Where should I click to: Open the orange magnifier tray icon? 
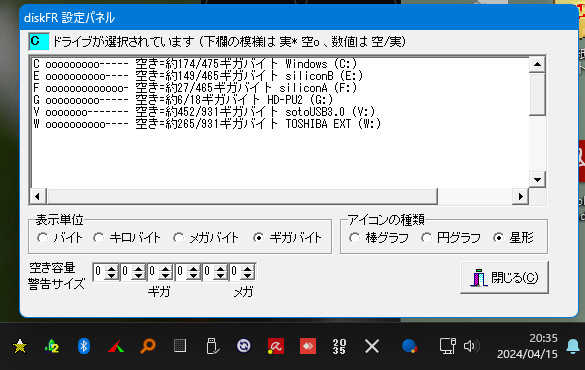pos(148,346)
